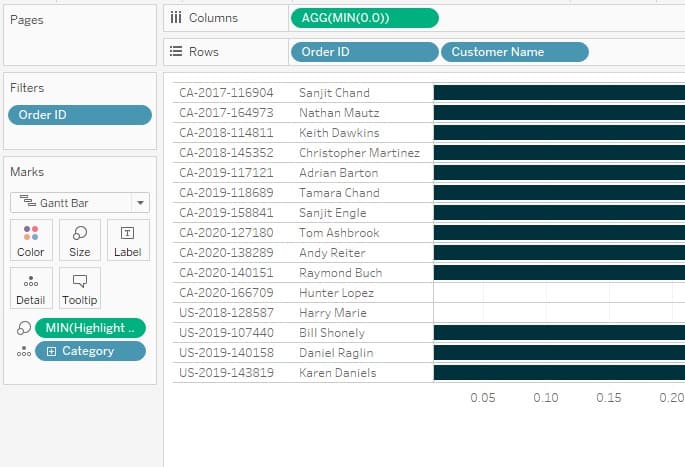Select the Order ID filter pill
This screenshot has height=467, width=685.
[x=80, y=115]
